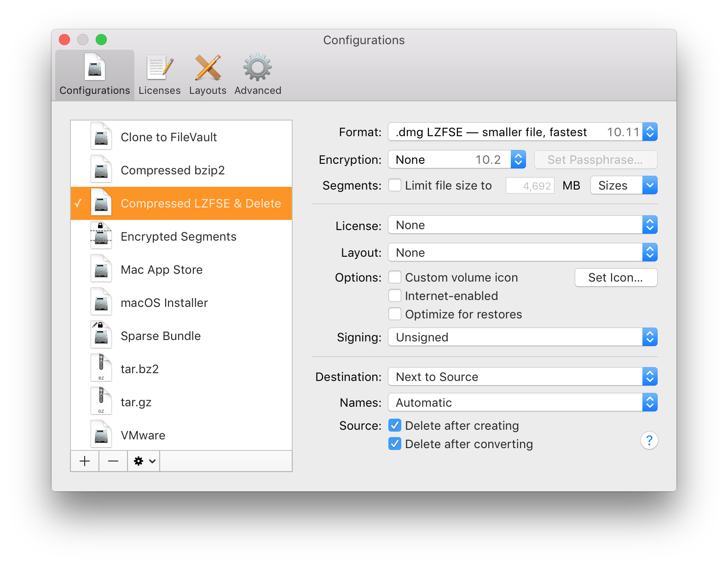Click the remove configuration minus button
The width and height of the screenshot is (728, 565).
(113, 461)
